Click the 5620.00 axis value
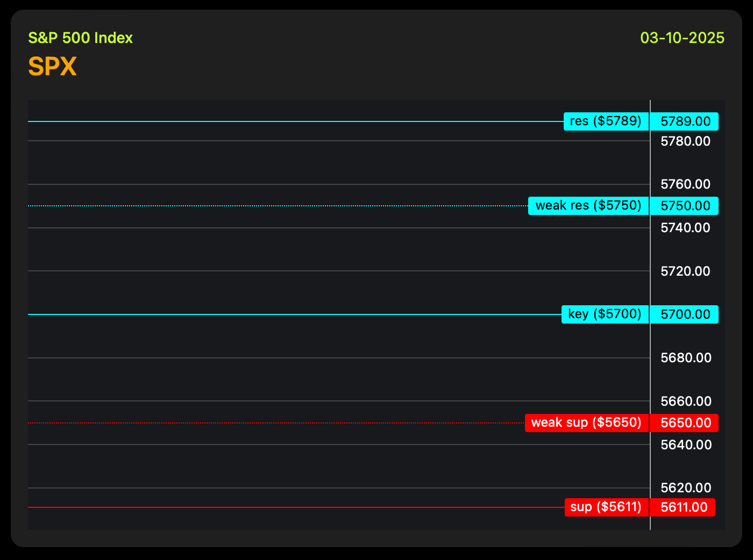The width and height of the screenshot is (753, 560). 686,488
